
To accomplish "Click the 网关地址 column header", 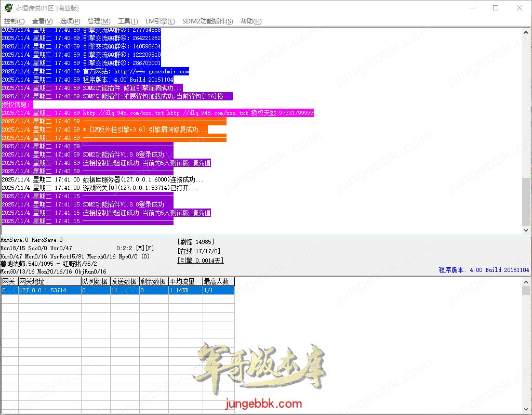I will click(49, 281).
